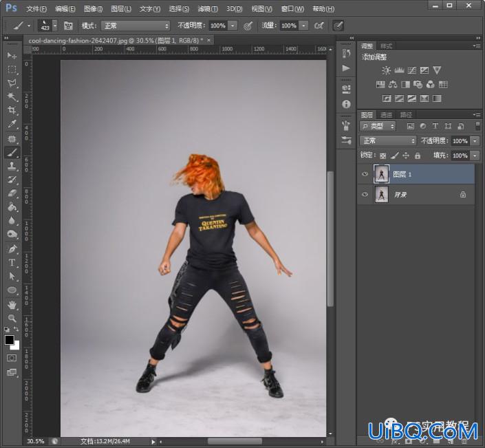Select the Horizontal Type tool

point(12,262)
